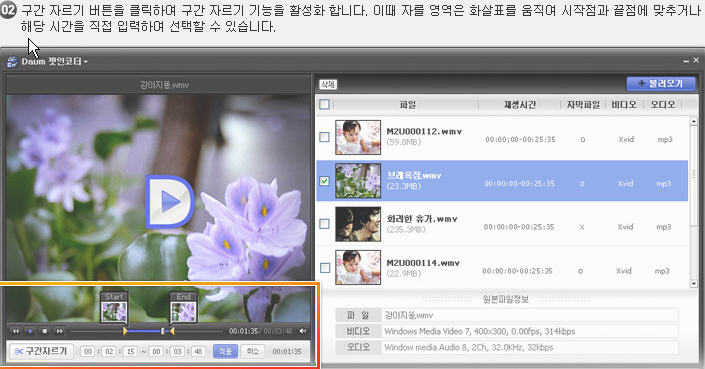Click the playhead handle on seek bar
This screenshot has height=369, width=705.
(162, 331)
